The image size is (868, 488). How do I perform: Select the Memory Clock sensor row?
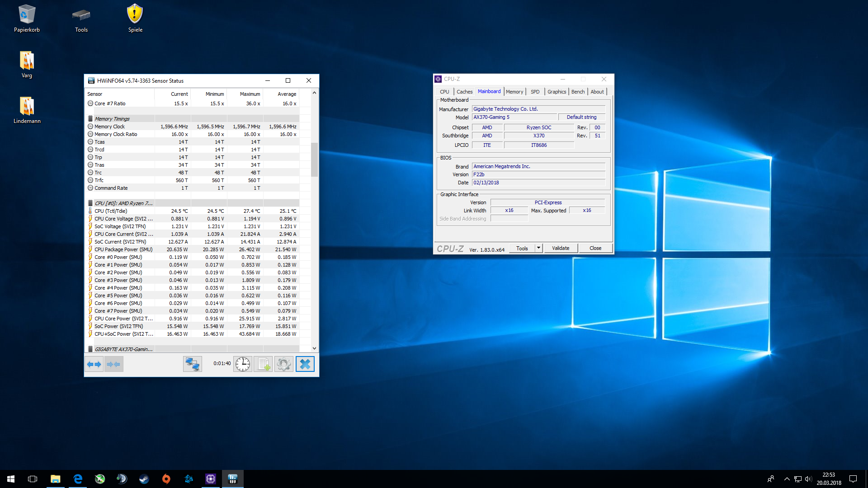click(109, 127)
